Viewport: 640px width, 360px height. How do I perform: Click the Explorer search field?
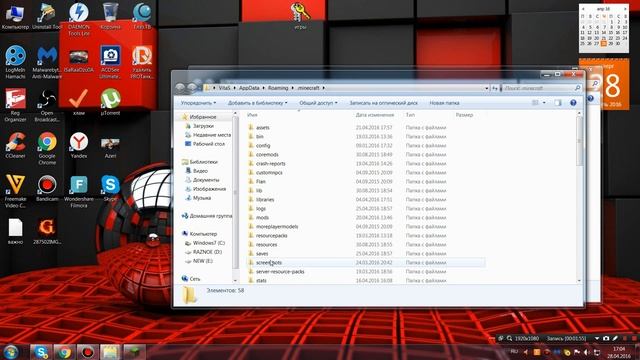coord(541,88)
